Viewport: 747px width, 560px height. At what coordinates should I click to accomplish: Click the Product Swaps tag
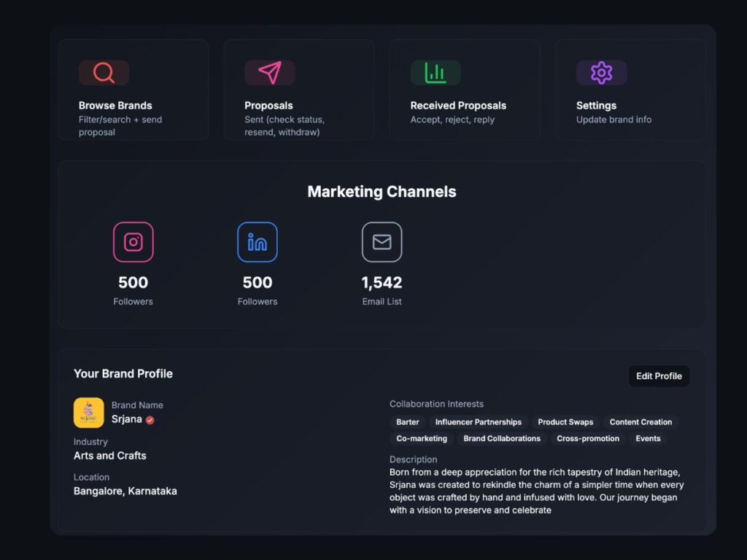point(565,422)
